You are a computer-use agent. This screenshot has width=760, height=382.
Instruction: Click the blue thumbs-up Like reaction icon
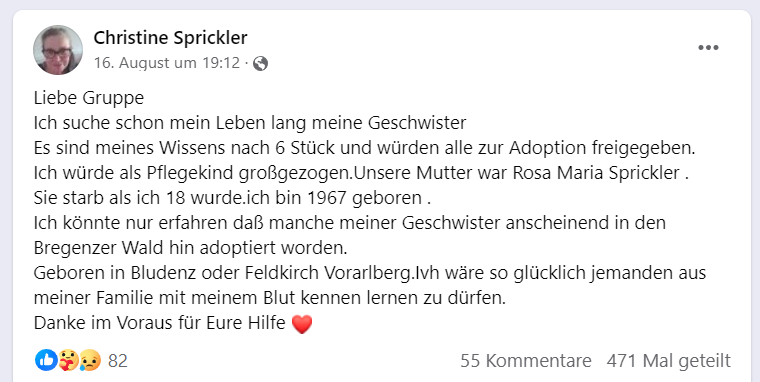tap(47, 361)
